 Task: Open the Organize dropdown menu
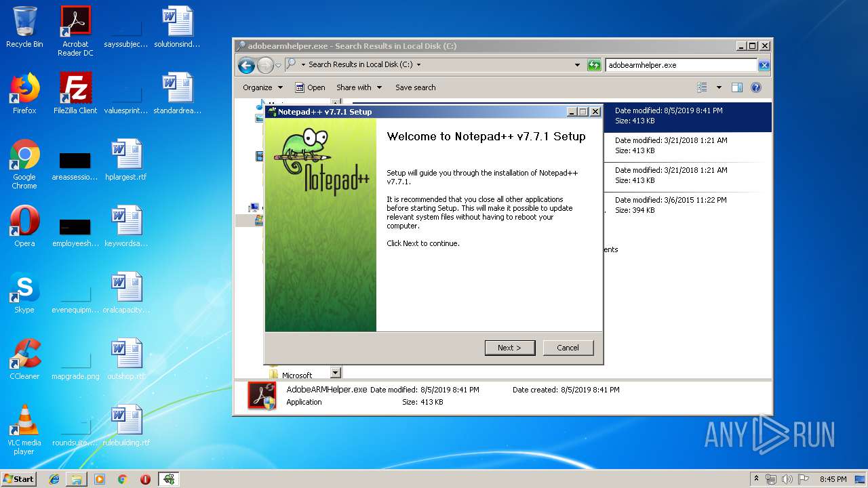pyautogui.click(x=262, y=87)
